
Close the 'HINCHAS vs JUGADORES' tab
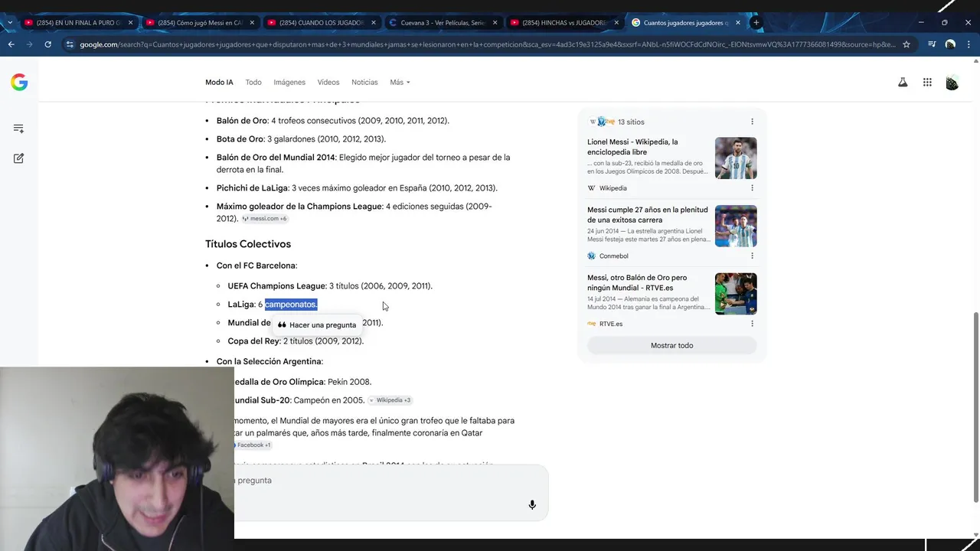tap(616, 23)
